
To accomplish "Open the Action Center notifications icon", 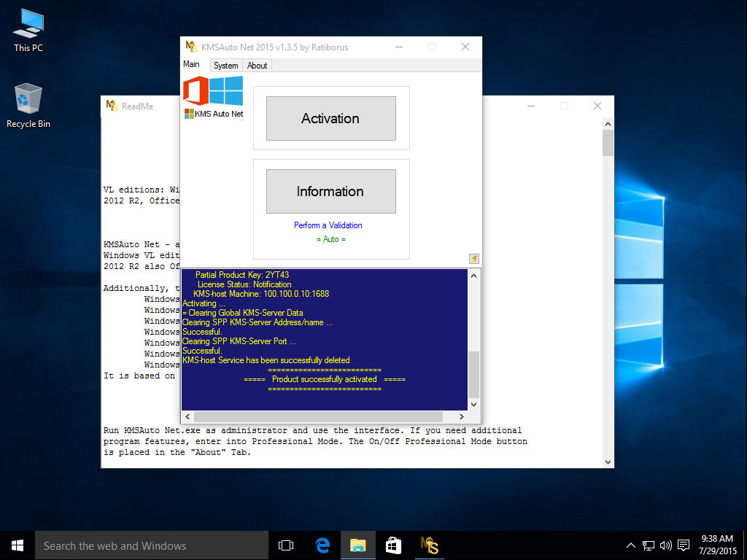I will [684, 545].
